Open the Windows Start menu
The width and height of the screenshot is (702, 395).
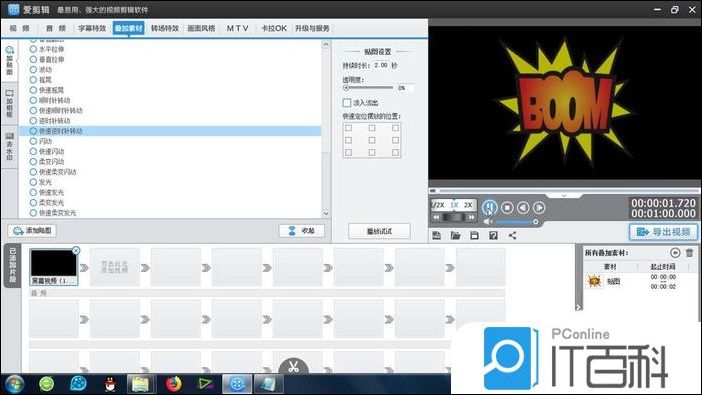pos(13,384)
